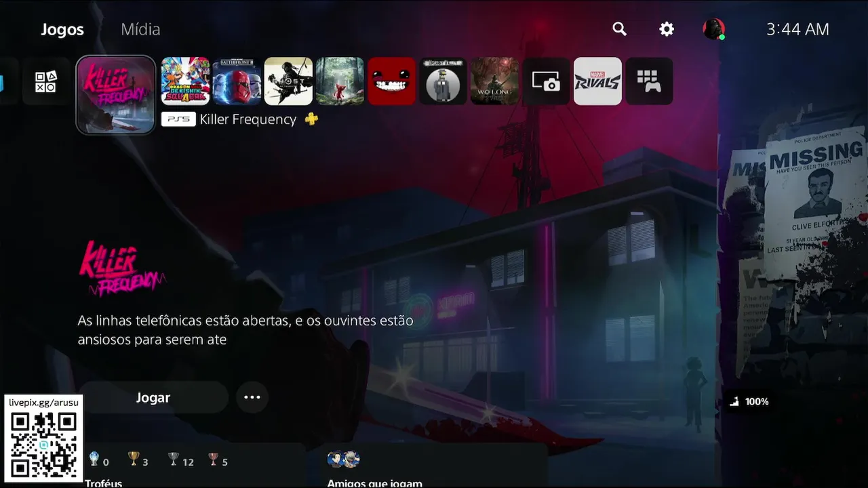Select the Dragon Ball Gekishin Squadra tile

pyautogui.click(x=185, y=81)
